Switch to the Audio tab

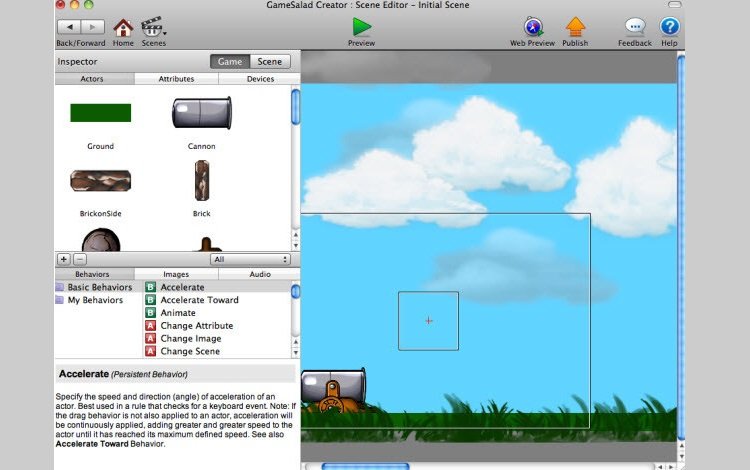click(x=260, y=274)
